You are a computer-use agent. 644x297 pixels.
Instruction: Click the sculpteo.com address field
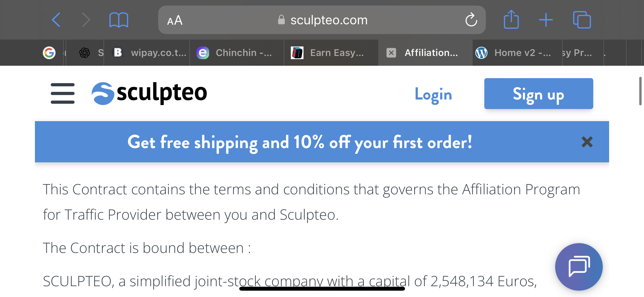coord(322,20)
